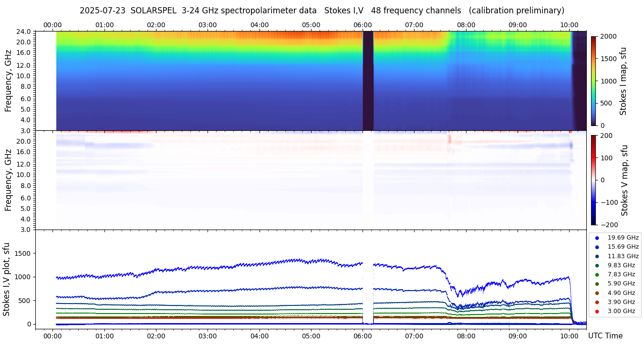Select the 15.69 GHz legend dot

pyautogui.click(x=597, y=247)
